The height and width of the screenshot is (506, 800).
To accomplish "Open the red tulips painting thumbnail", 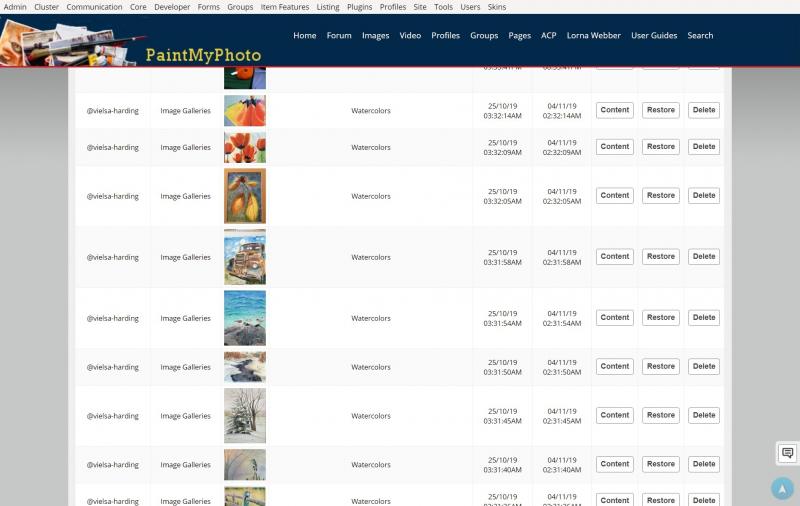I will tap(245, 147).
